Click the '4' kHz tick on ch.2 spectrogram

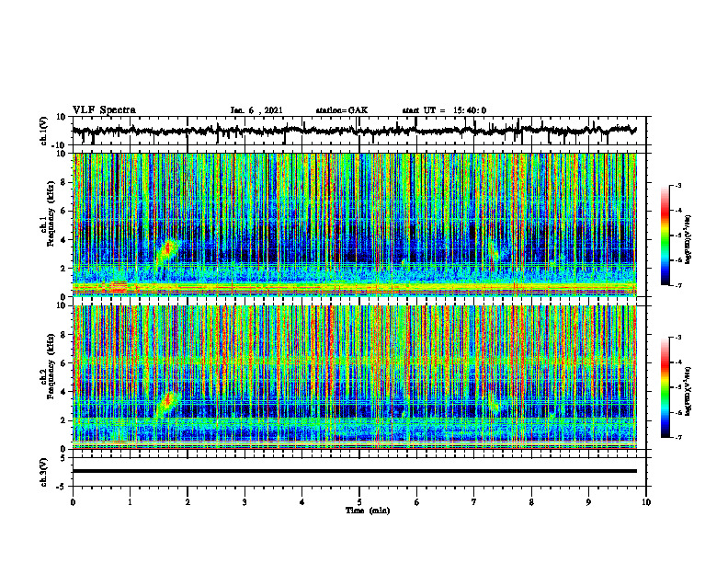[64, 392]
